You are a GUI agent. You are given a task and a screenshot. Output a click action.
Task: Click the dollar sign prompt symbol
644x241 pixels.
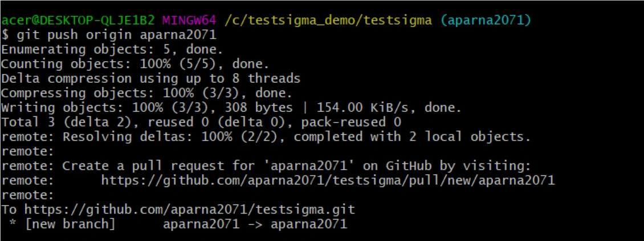(x=5, y=35)
